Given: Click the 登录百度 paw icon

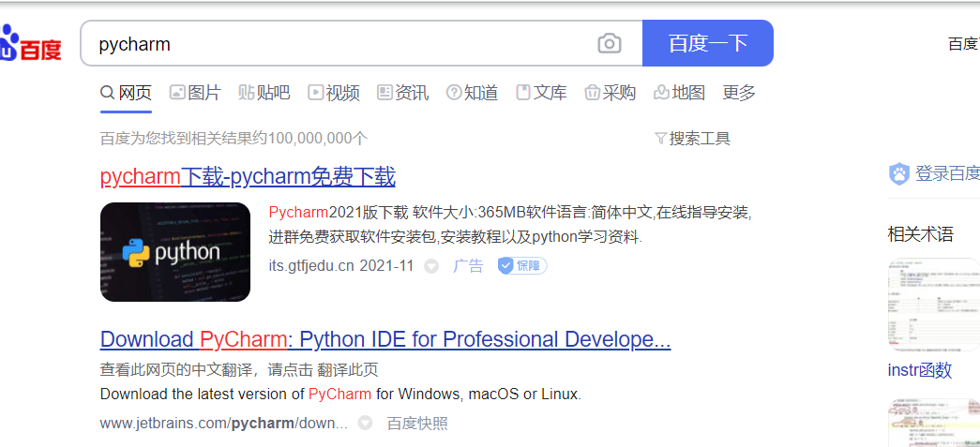Looking at the screenshot, I should pyautogui.click(x=899, y=173).
